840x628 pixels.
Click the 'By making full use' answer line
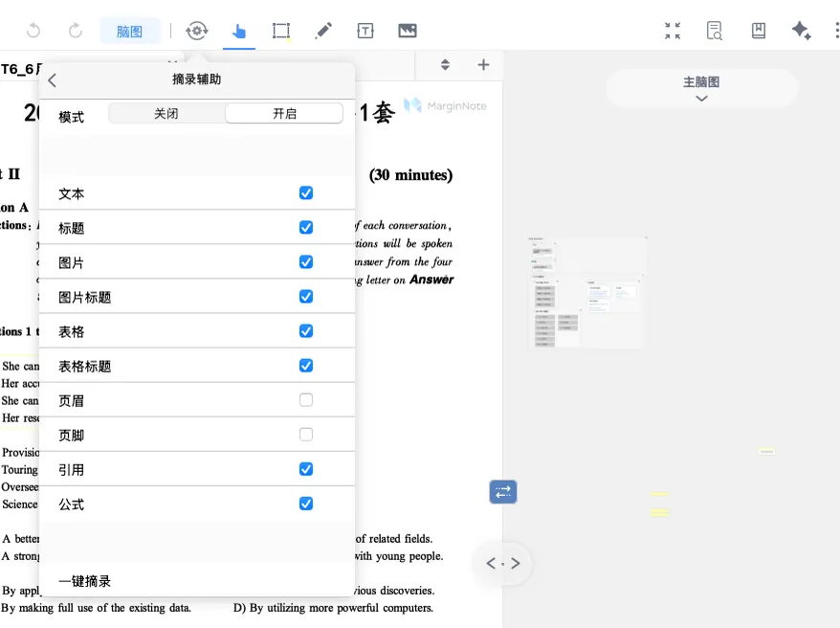pos(96,608)
